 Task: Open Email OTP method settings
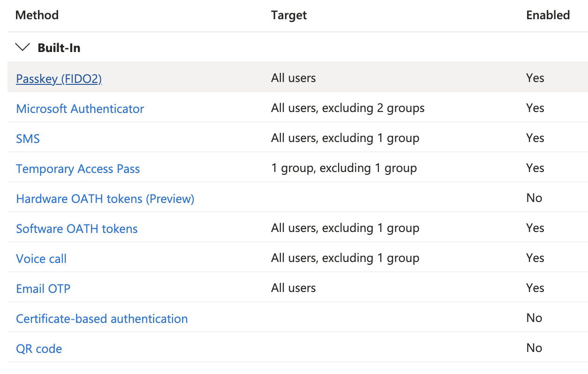(x=43, y=288)
